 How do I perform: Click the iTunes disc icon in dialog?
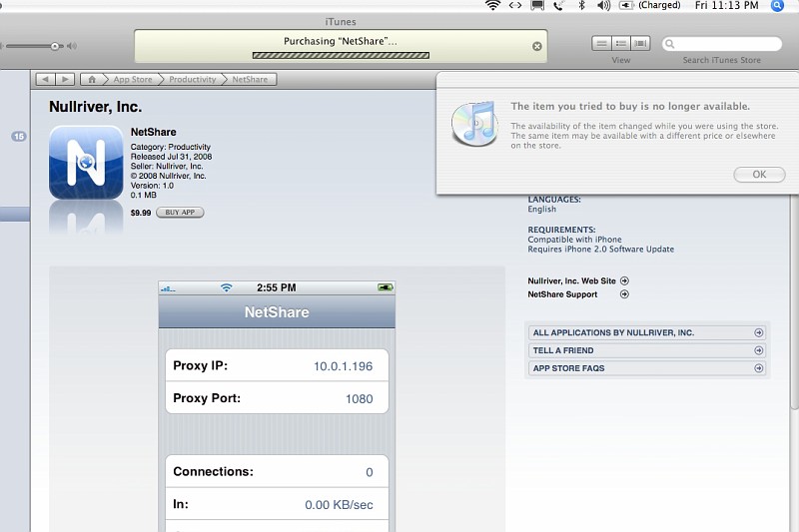474,124
